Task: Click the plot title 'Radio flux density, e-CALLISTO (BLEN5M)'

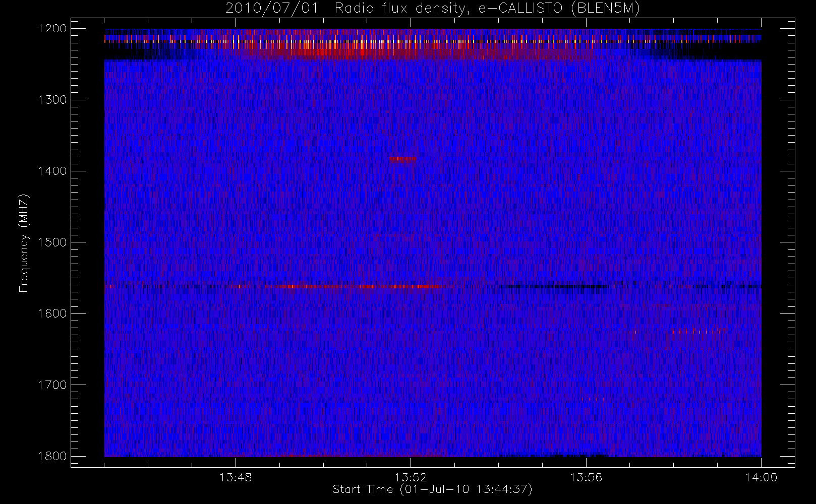Action: point(487,9)
